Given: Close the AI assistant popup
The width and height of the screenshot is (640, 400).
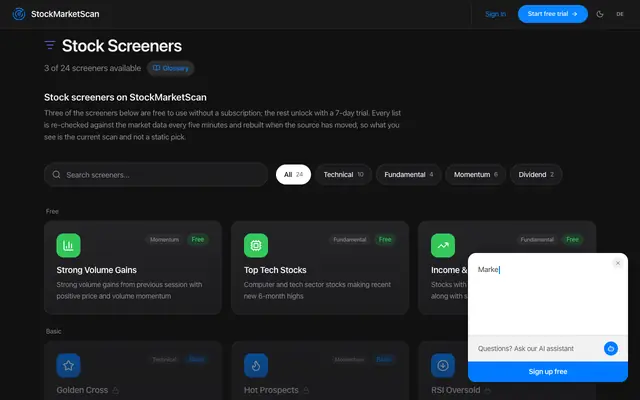Looking at the screenshot, I should click(x=618, y=263).
